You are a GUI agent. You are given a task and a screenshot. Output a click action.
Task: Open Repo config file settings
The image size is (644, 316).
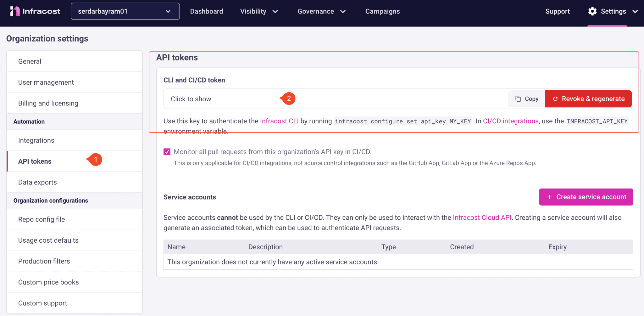click(x=75, y=219)
